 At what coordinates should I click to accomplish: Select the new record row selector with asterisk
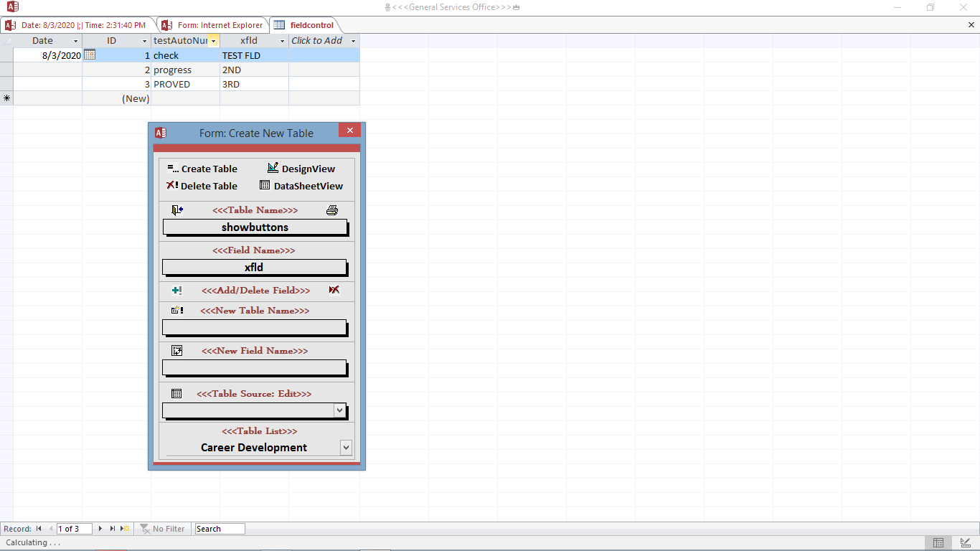tap(6, 98)
